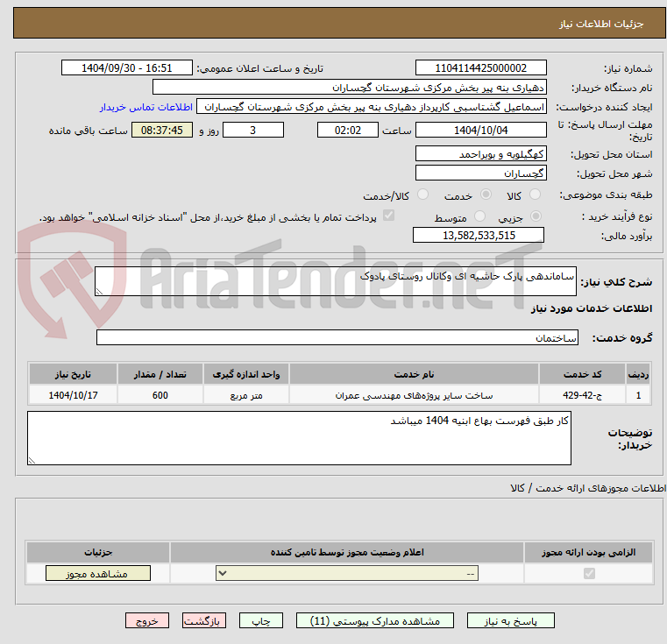
Task: Click مشاهده مجوز button
Action: (98, 573)
